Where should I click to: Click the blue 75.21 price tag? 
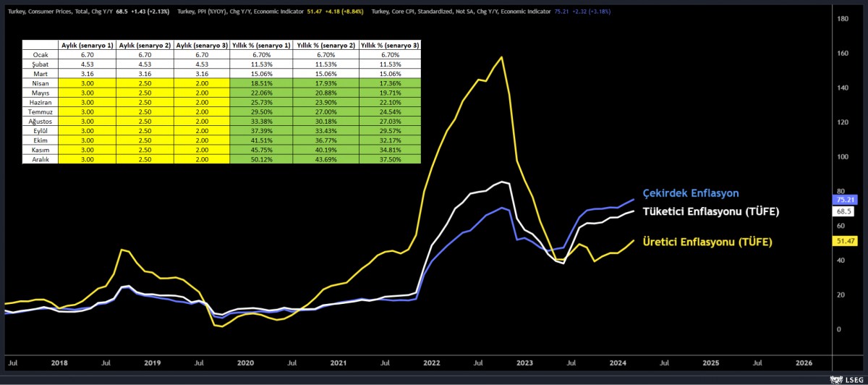coord(843,199)
